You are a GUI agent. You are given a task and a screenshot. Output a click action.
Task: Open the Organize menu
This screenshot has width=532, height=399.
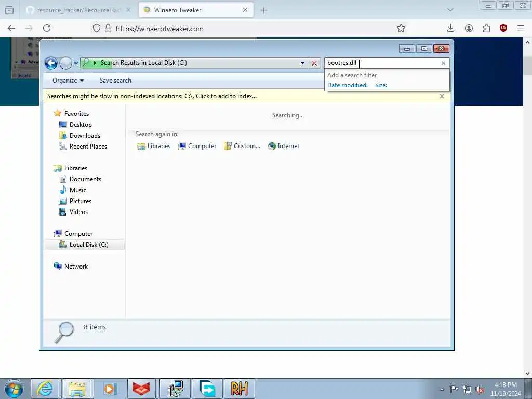68,81
